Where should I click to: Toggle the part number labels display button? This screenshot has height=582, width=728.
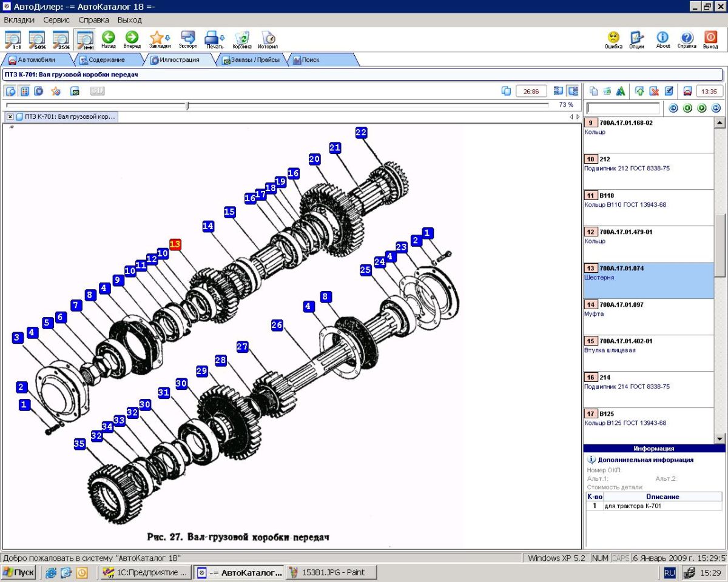25,91
